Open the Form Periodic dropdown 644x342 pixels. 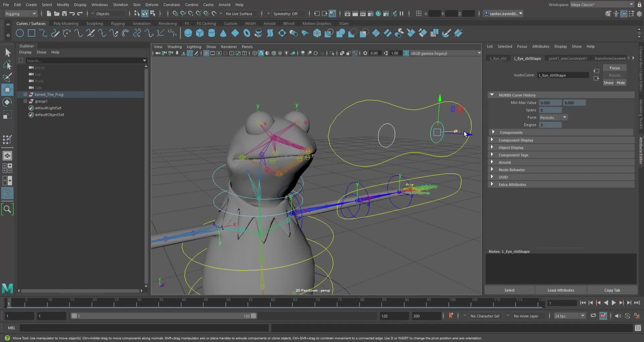tap(553, 118)
